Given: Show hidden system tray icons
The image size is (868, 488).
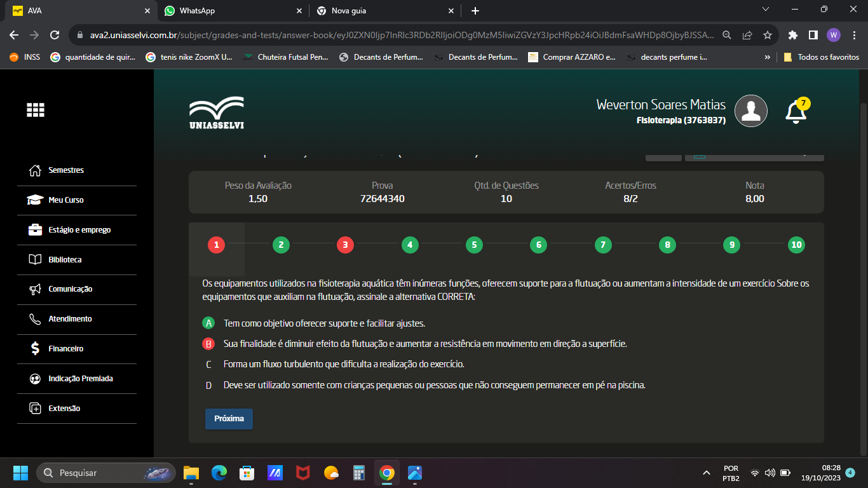Looking at the screenshot, I should tap(706, 473).
